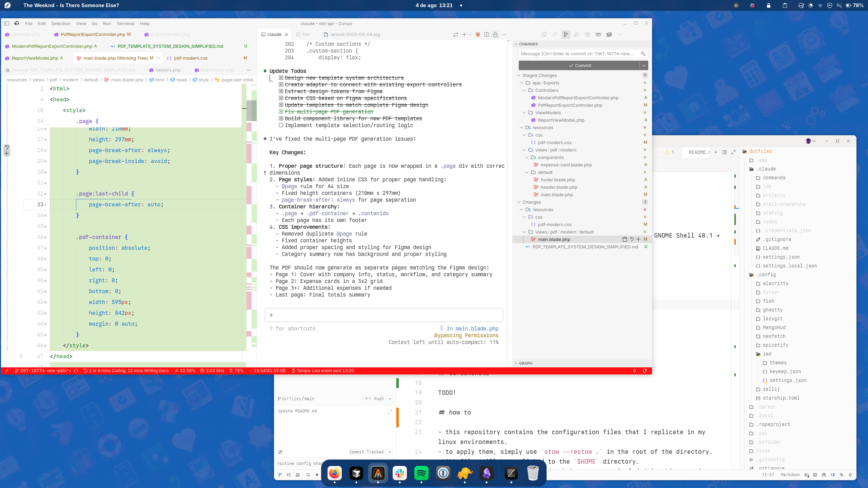Toggle the editor group lock padlock
The height and width of the screenshot is (488, 868).
pyautogui.click(x=495, y=34)
